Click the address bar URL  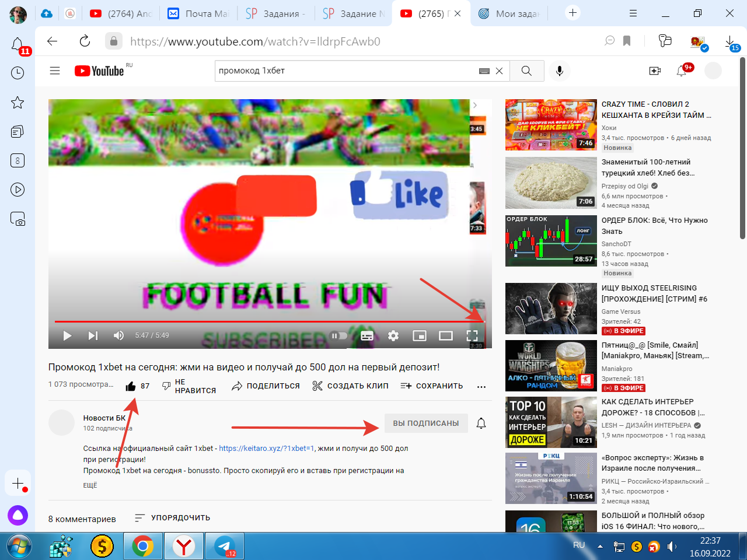pos(255,41)
